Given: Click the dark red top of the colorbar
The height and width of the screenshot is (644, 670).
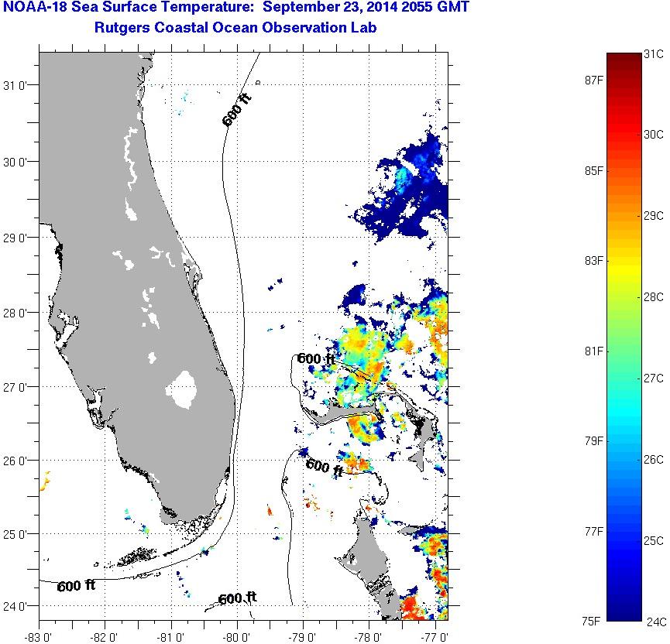Looking at the screenshot, I should click(x=623, y=58).
